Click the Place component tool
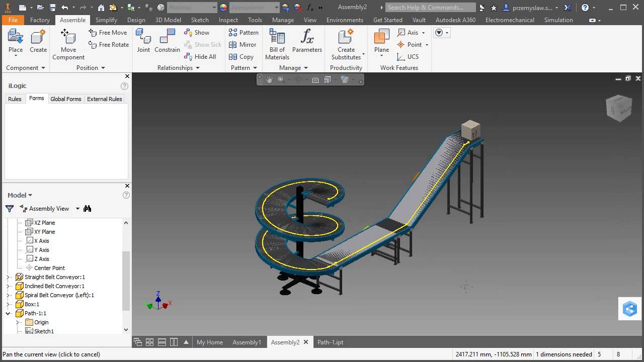Screen dimensions: 644x362 pos(16,41)
